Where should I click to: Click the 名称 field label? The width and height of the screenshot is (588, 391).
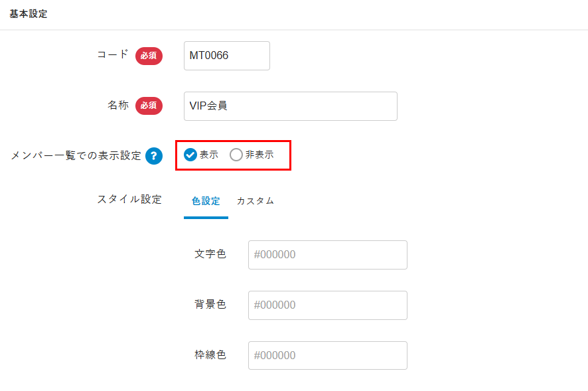[118, 106]
